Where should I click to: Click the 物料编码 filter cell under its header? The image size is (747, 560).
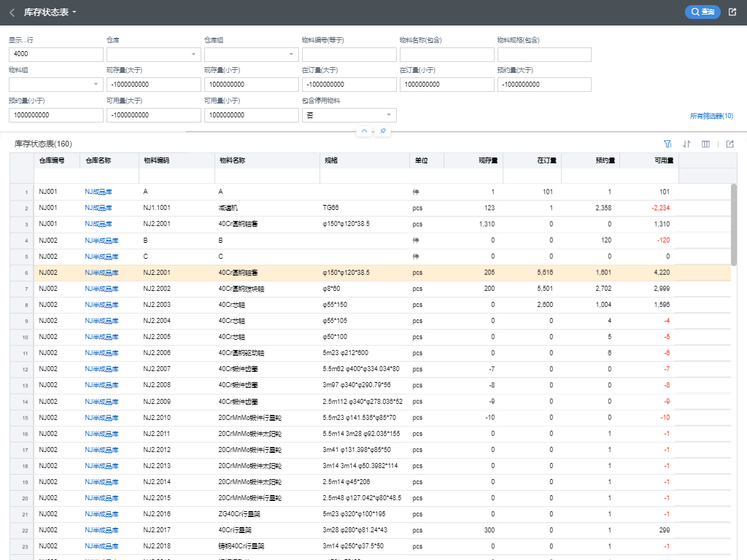177,176
